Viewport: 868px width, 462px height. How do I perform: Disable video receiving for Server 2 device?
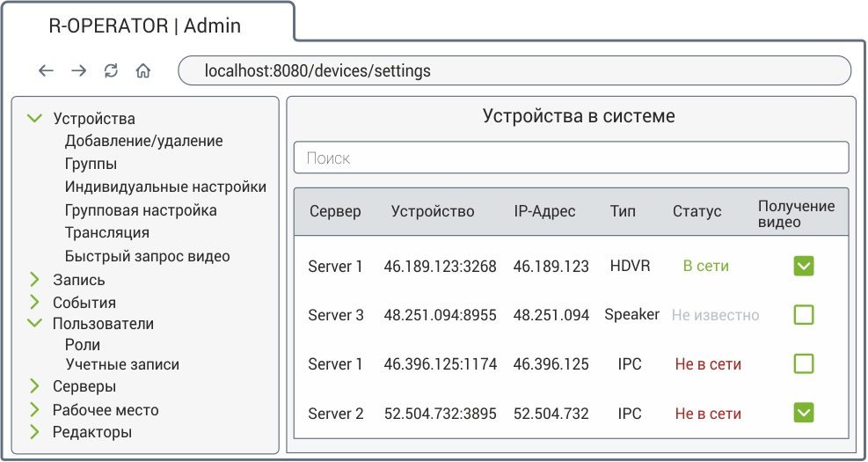(x=803, y=413)
